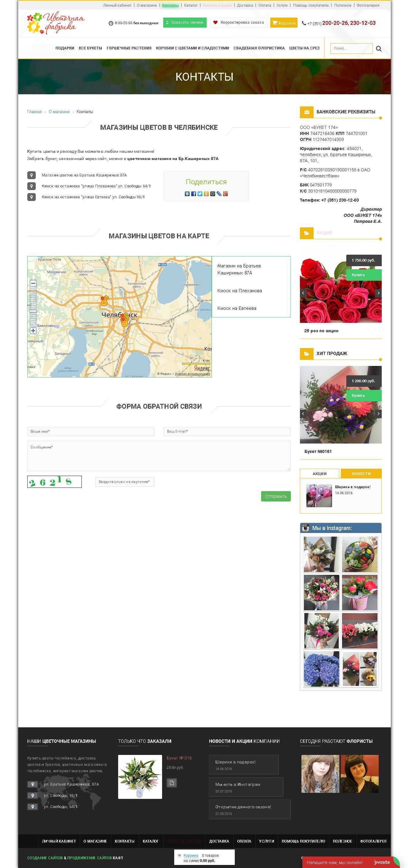Zoom out on the Yandex map
This screenshot has width=409, height=868.
pos(33,283)
